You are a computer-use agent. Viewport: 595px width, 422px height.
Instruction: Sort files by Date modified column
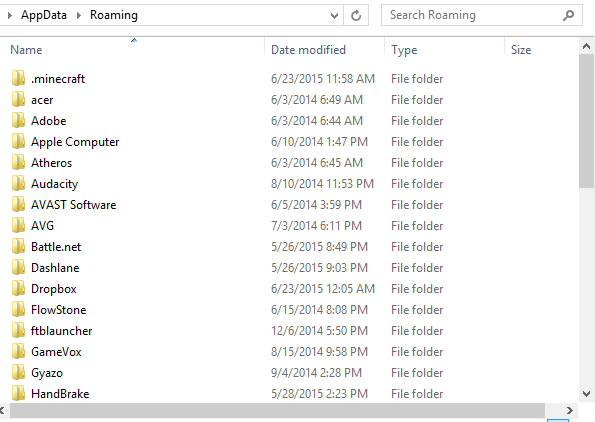[x=308, y=50]
